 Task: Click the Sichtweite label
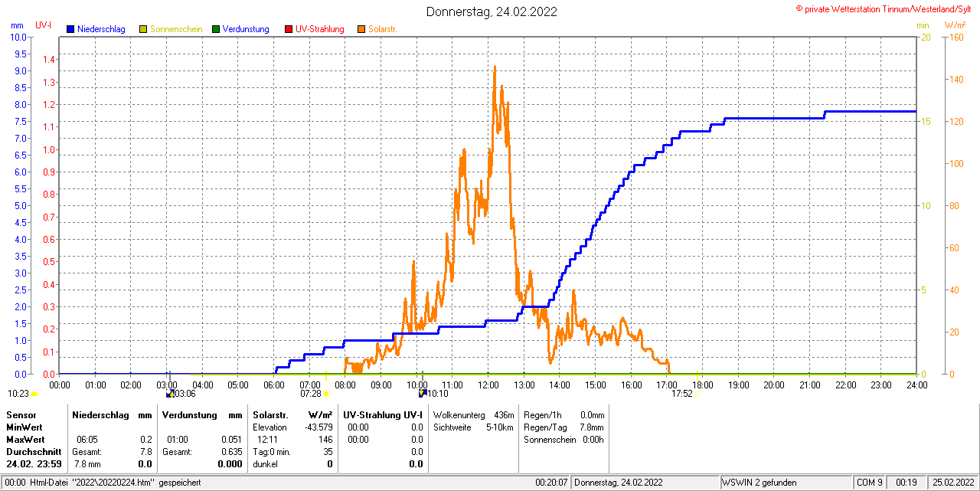click(452, 427)
